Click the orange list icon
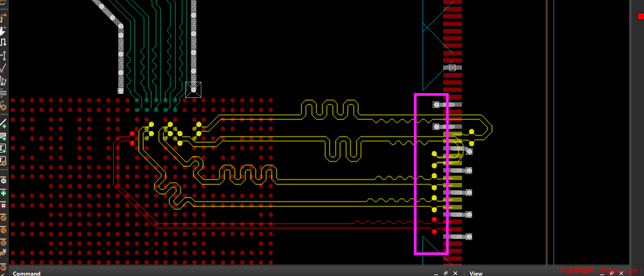This screenshot has width=644, height=276. (3, 242)
